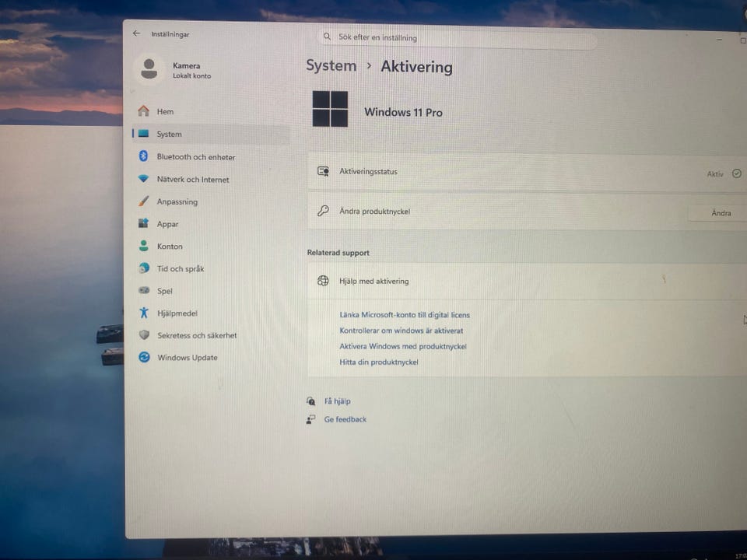Open Tid och språk settings

pos(211,268)
